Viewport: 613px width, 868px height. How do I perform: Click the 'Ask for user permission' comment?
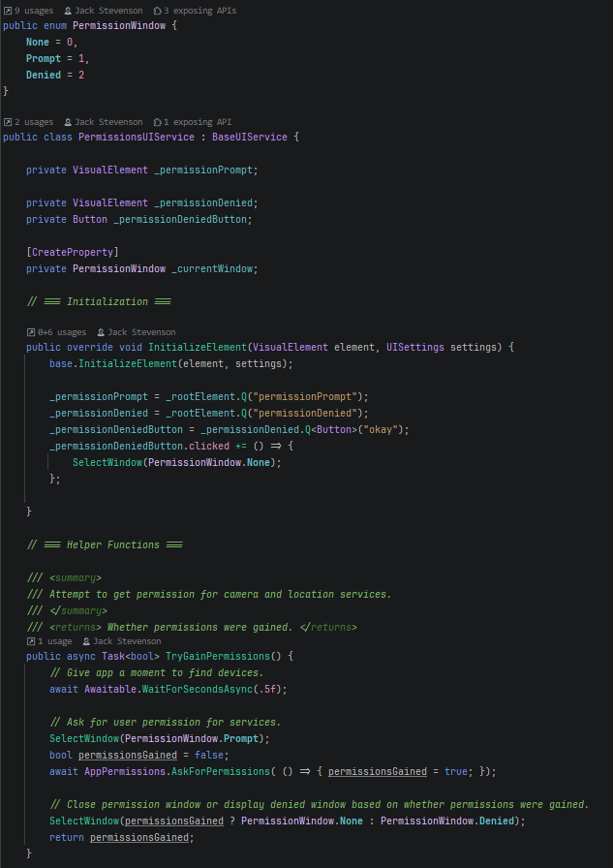166,723
